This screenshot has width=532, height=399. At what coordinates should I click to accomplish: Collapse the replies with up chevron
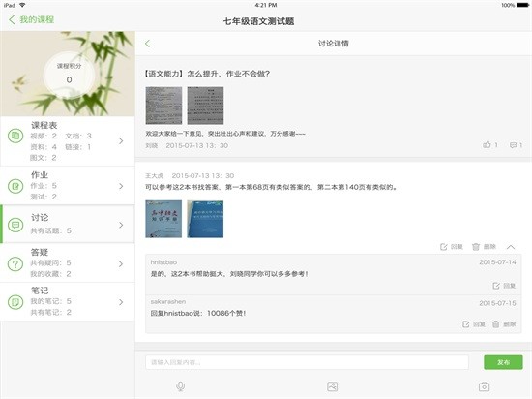point(511,247)
